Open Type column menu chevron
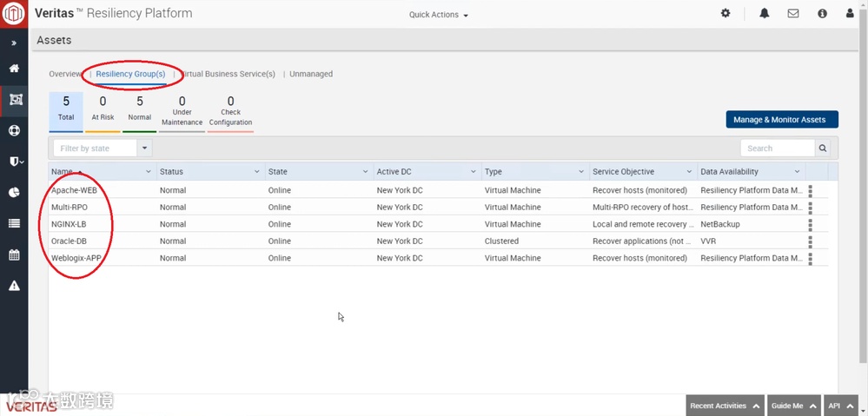Image resolution: width=868 pixels, height=416 pixels. coord(581,171)
